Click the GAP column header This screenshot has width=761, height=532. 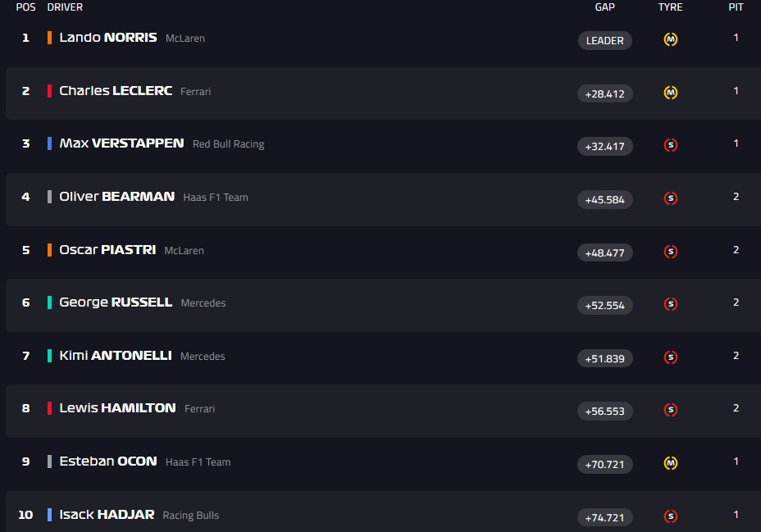coord(605,7)
